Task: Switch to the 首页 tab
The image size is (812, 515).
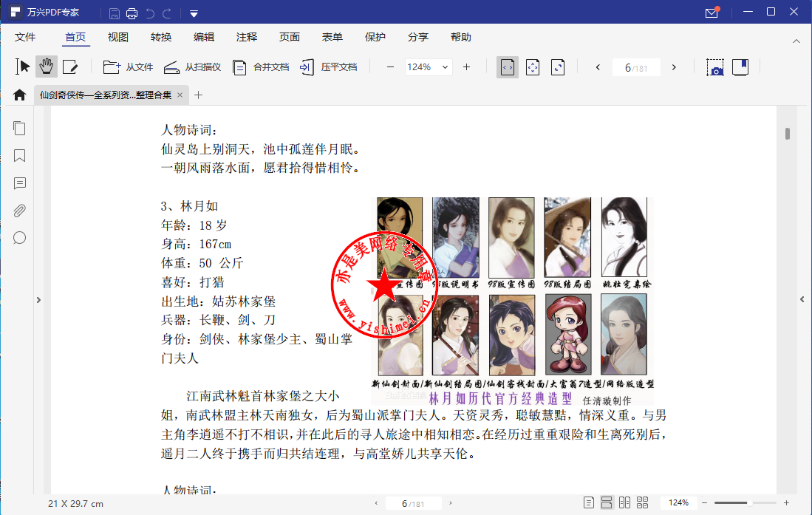Action: [75, 37]
